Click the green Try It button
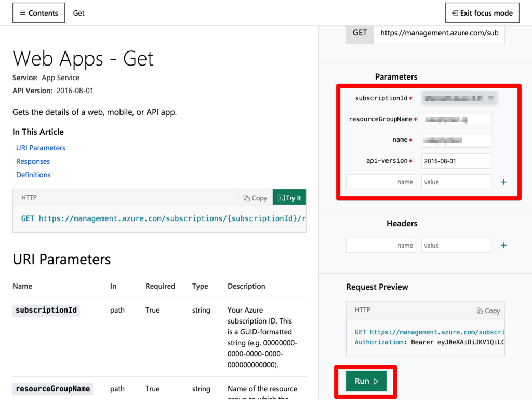Image resolution: width=532 pixels, height=400 pixels. (289, 198)
